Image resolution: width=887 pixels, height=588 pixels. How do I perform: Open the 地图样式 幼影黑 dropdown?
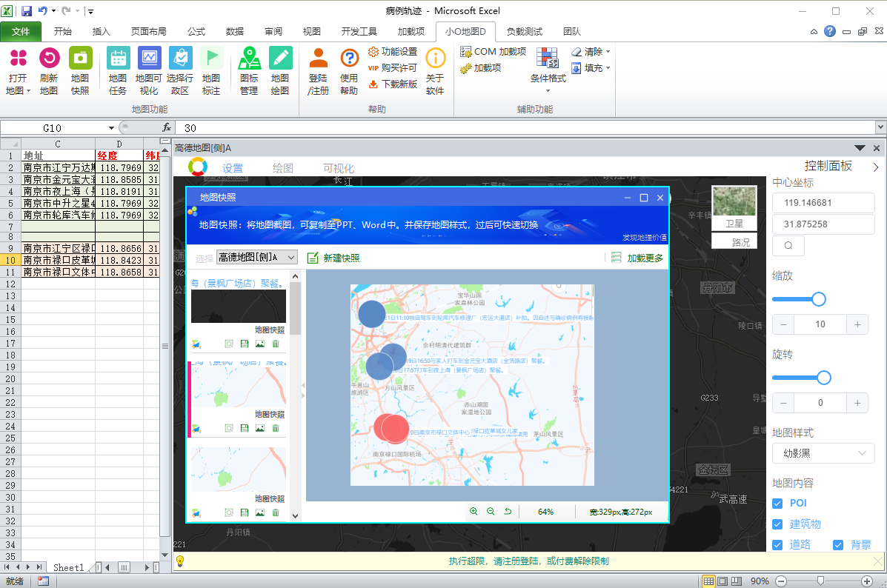823,453
